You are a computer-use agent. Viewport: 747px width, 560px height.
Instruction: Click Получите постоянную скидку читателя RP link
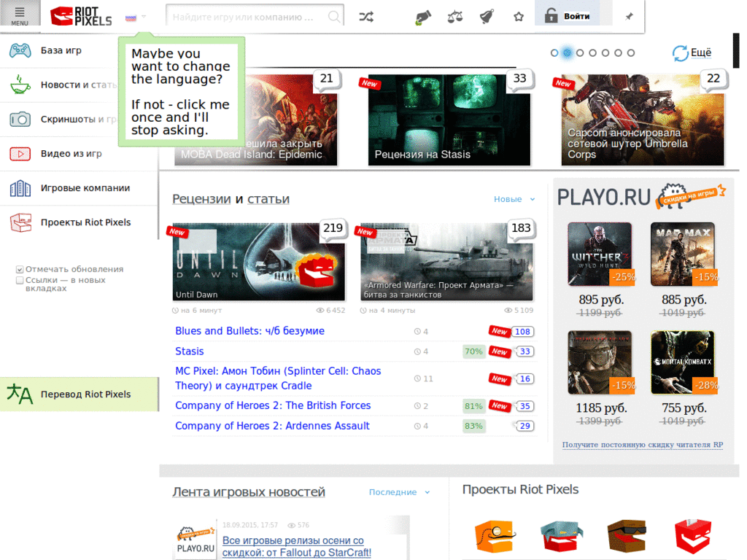pos(642,445)
